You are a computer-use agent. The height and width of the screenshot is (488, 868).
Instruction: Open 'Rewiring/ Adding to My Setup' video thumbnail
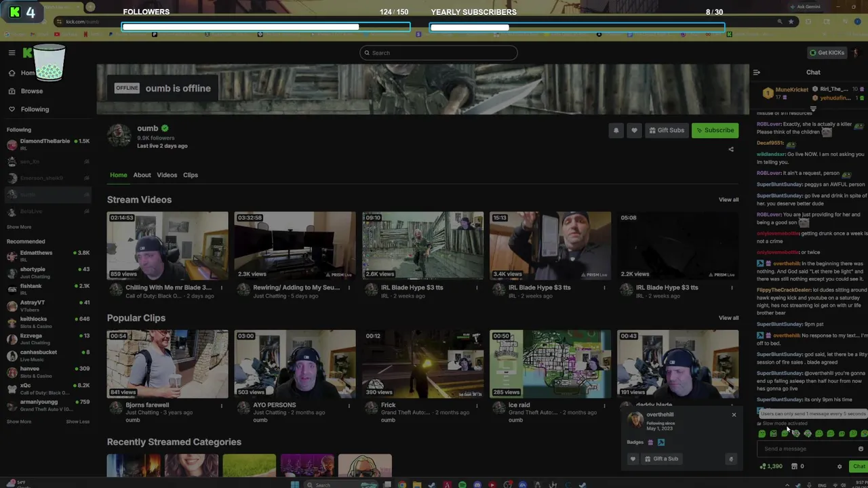(295, 245)
